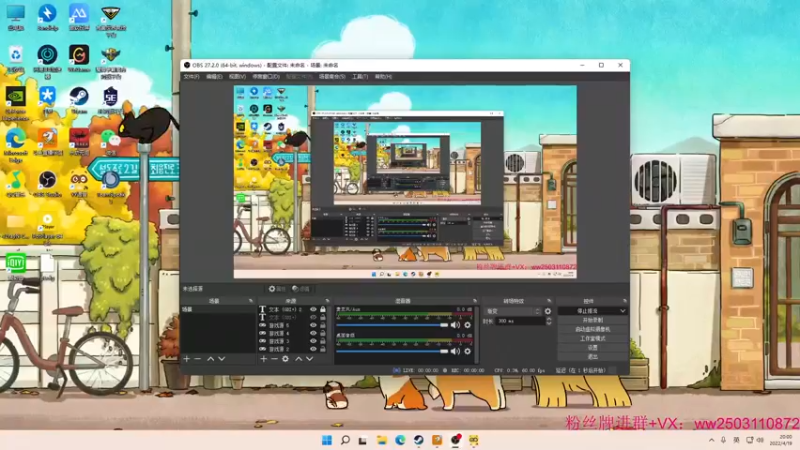The image size is (800, 450).
Task: Hide the 游戏源 2 source
Action: coord(313,349)
